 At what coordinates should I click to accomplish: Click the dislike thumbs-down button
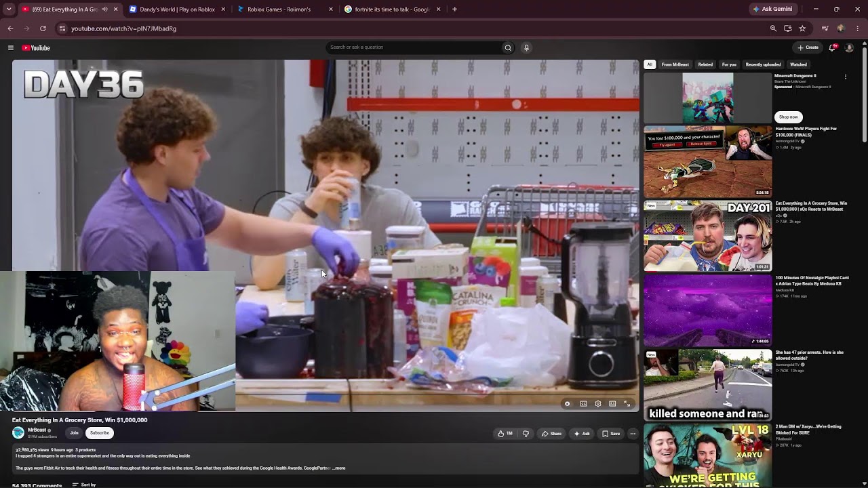point(526,434)
